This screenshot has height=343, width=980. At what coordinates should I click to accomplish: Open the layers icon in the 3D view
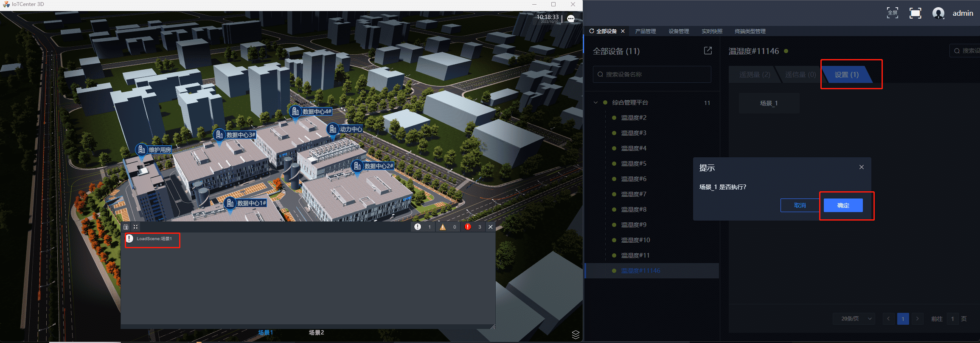tap(576, 334)
